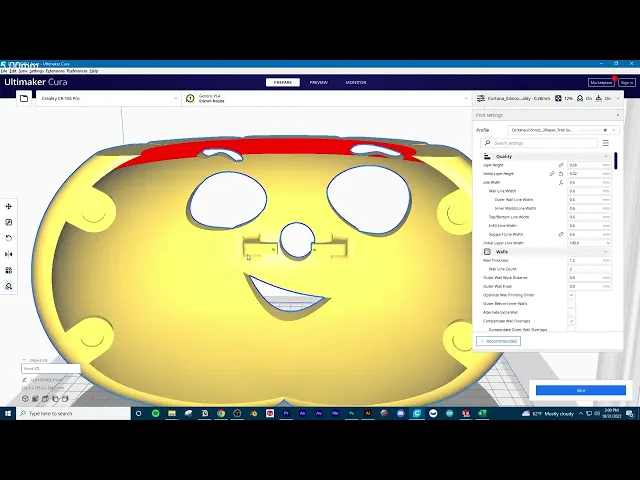Click the support status icon
This screenshot has width=640, height=480.
[580, 98]
